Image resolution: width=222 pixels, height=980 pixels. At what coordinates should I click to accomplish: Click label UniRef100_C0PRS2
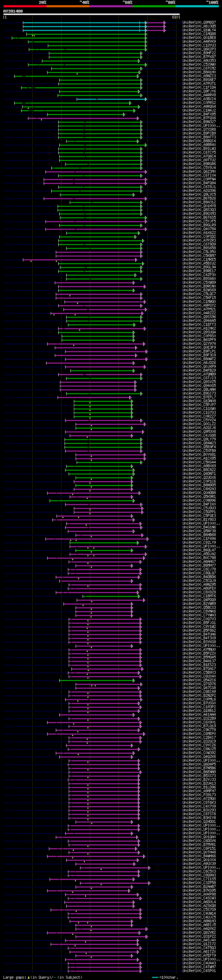[199, 103]
